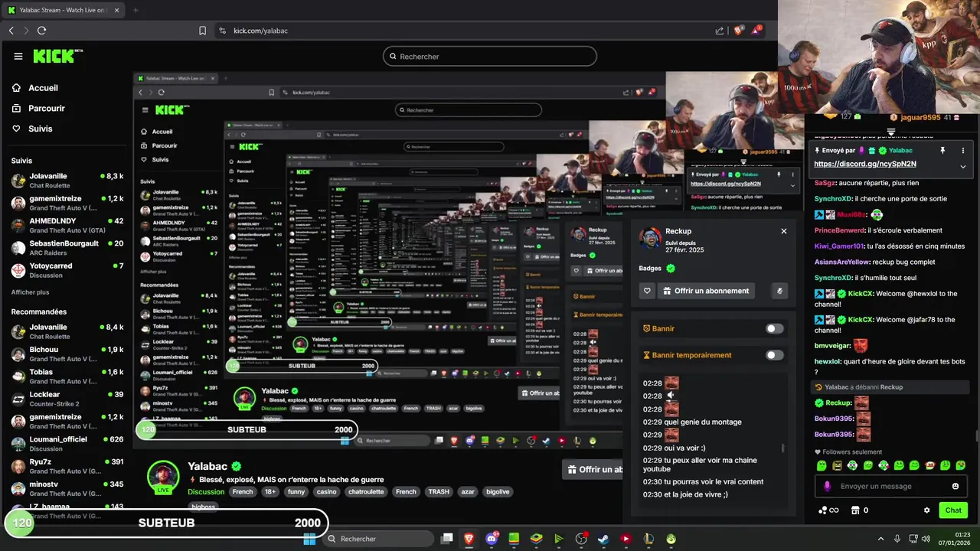Viewport: 980px width, 551px height.
Task: Click Reckup's avatar on the large user card
Action: coord(650,238)
